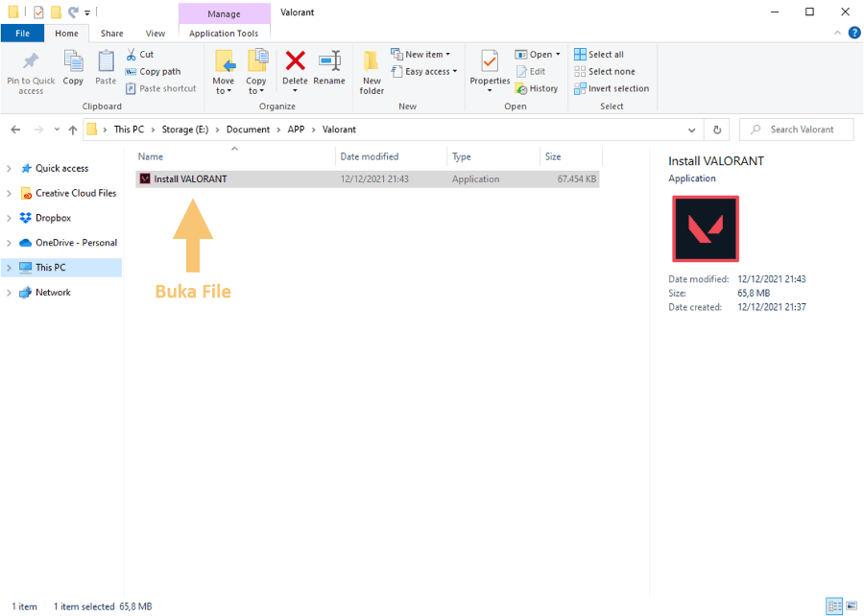The height and width of the screenshot is (616, 864).
Task: Click Pin to Quick access icon
Action: pyautogui.click(x=31, y=60)
